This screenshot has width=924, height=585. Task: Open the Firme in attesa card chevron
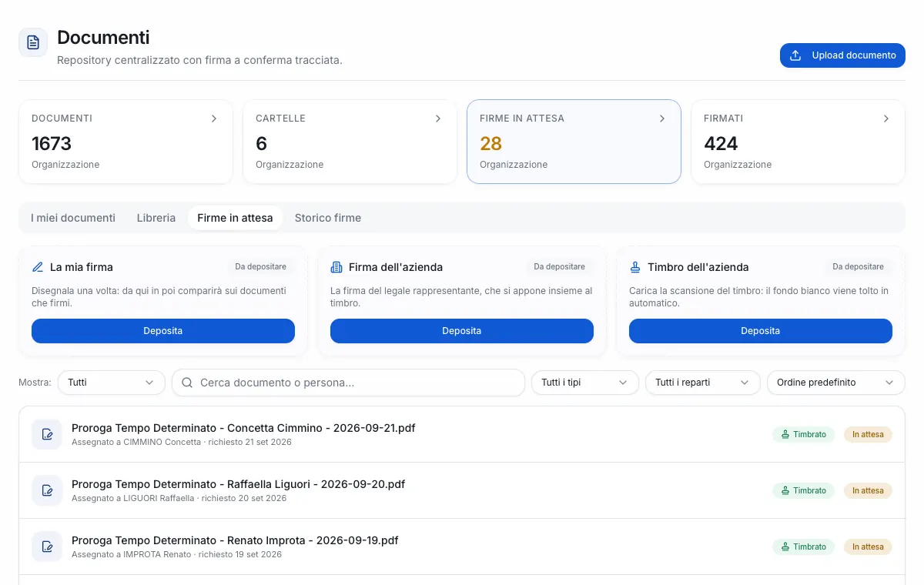(x=662, y=119)
